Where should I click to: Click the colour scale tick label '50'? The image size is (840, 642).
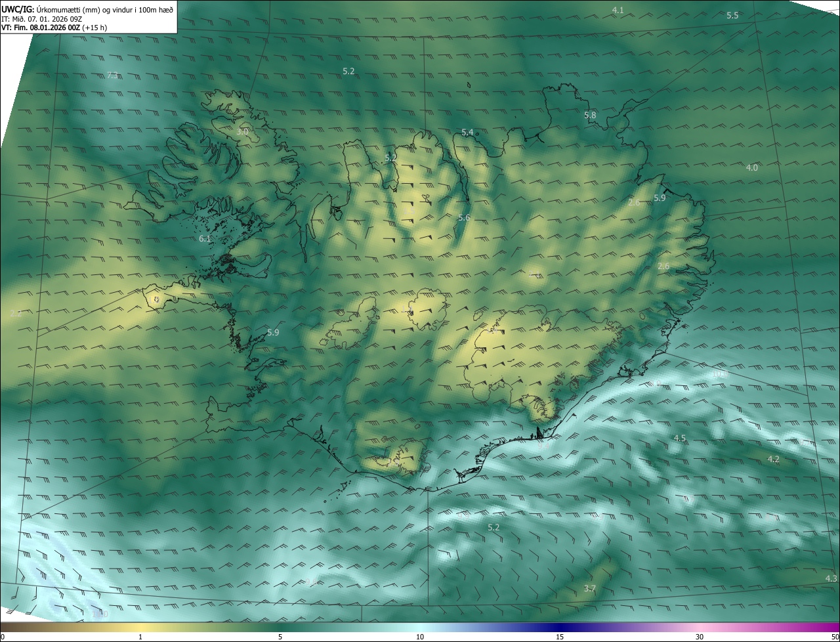click(x=834, y=637)
